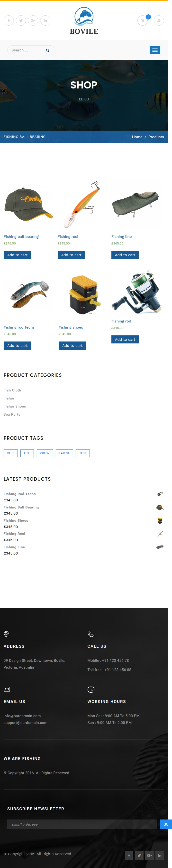Click the GO subscribe button

(166, 825)
